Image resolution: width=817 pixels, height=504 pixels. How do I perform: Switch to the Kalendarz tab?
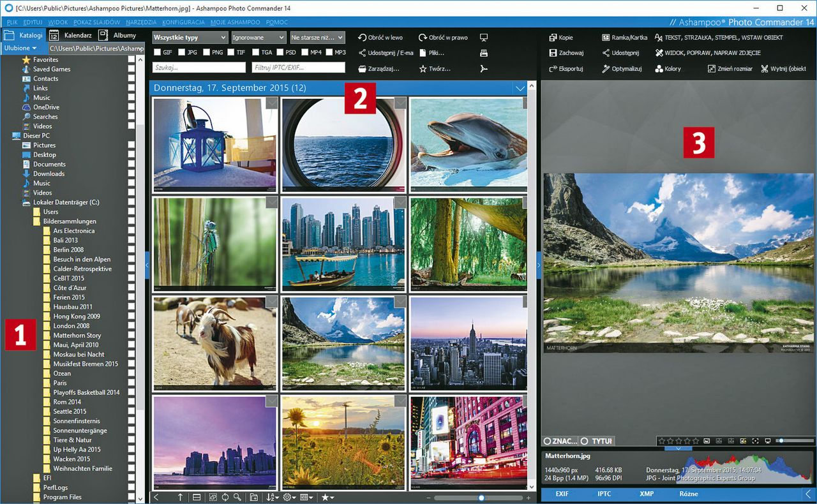[x=70, y=35]
